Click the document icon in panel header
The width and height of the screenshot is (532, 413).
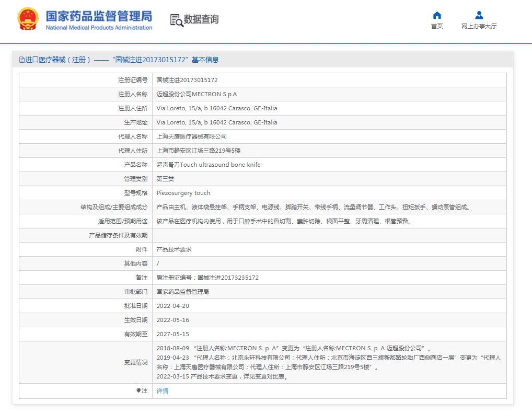click(x=22, y=60)
